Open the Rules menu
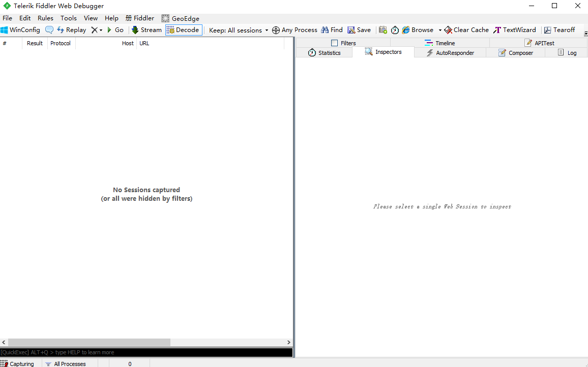The width and height of the screenshot is (588, 367). pos(45,18)
